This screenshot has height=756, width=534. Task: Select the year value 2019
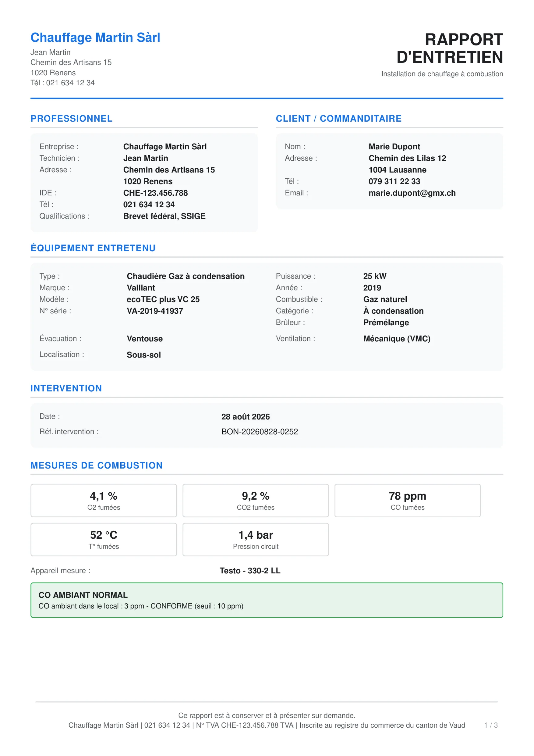[x=372, y=288]
